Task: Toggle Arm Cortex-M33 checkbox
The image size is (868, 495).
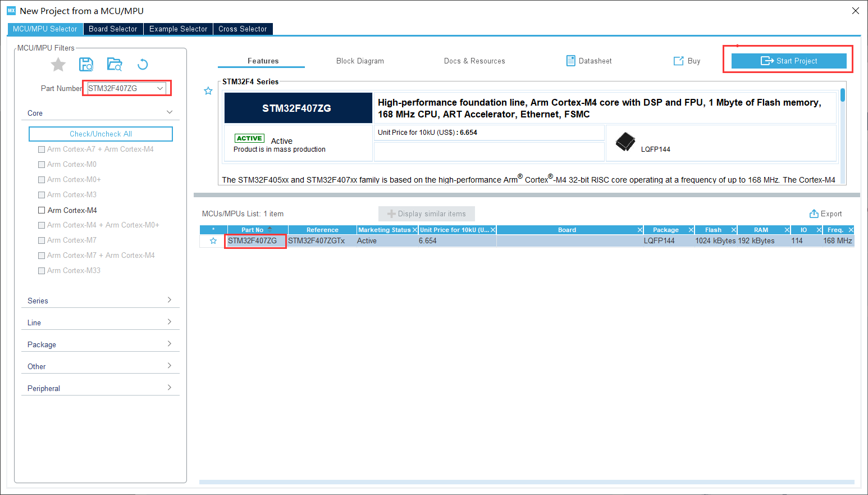Action: tap(42, 271)
